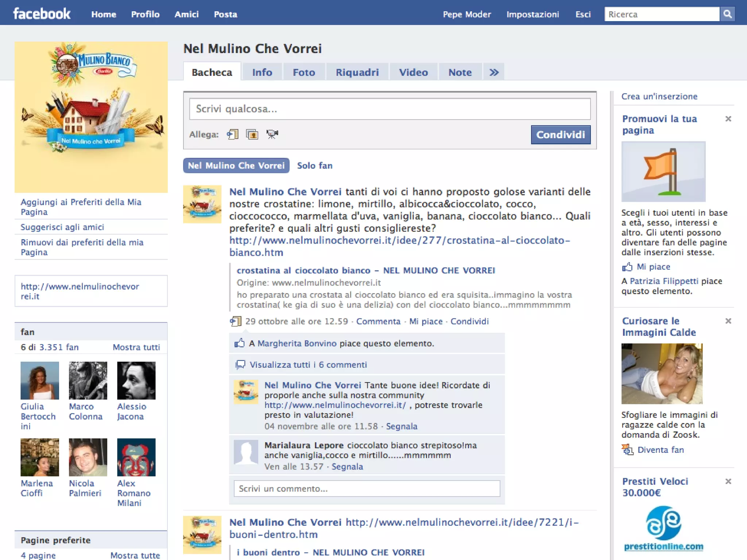Select the Solo fan filter
Image resolution: width=747 pixels, height=560 pixels.
(x=315, y=166)
